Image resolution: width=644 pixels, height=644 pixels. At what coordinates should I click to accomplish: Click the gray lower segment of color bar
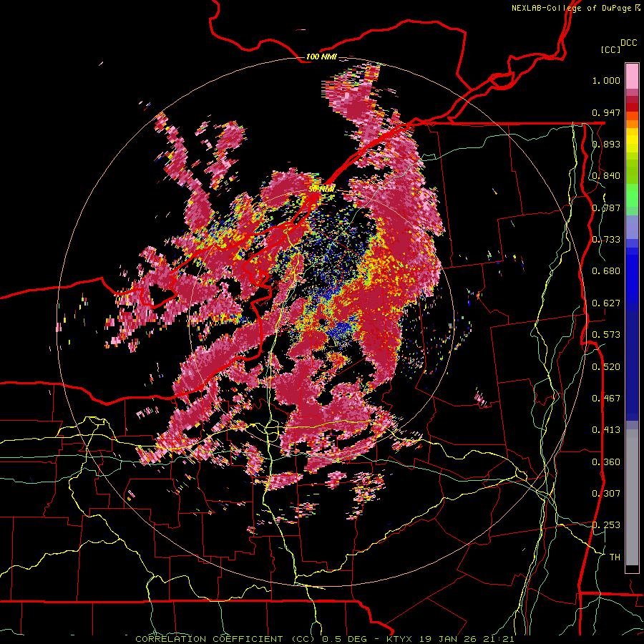click(x=632, y=497)
